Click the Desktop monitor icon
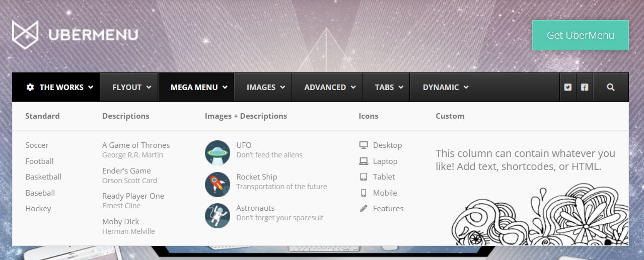The width and height of the screenshot is (644, 260). point(364,145)
